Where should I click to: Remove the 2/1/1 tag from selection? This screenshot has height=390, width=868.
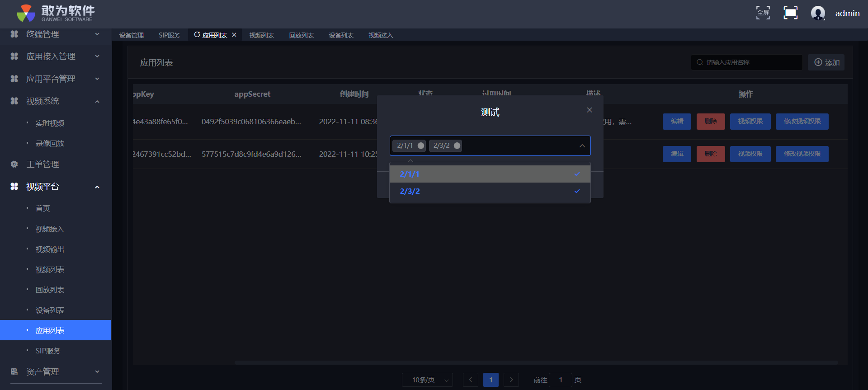(x=421, y=146)
